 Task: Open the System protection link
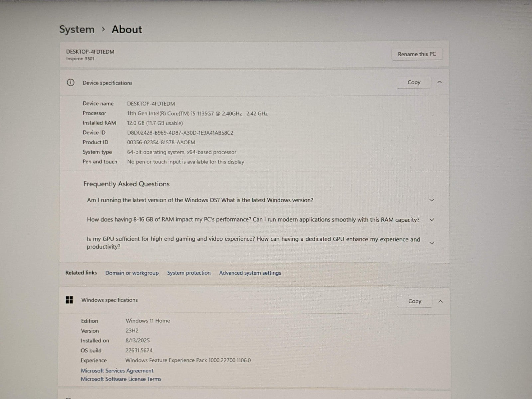pos(189,273)
